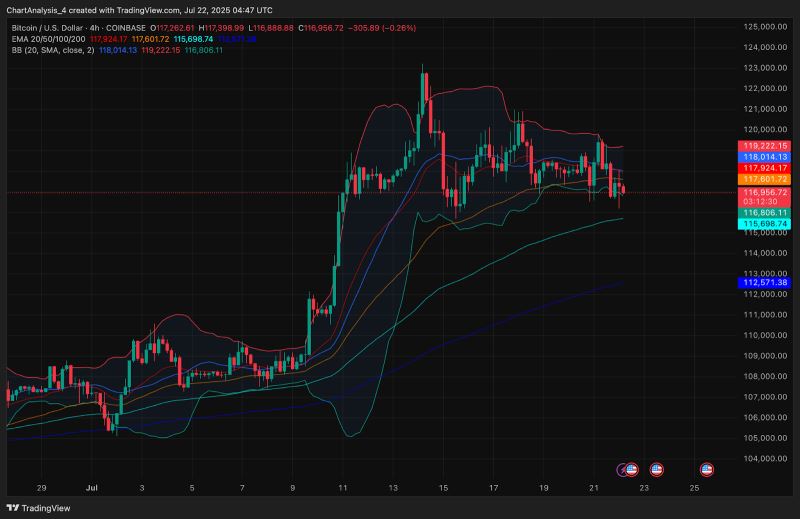
Task: Click the current price label 116,956.72
Action: coord(766,191)
